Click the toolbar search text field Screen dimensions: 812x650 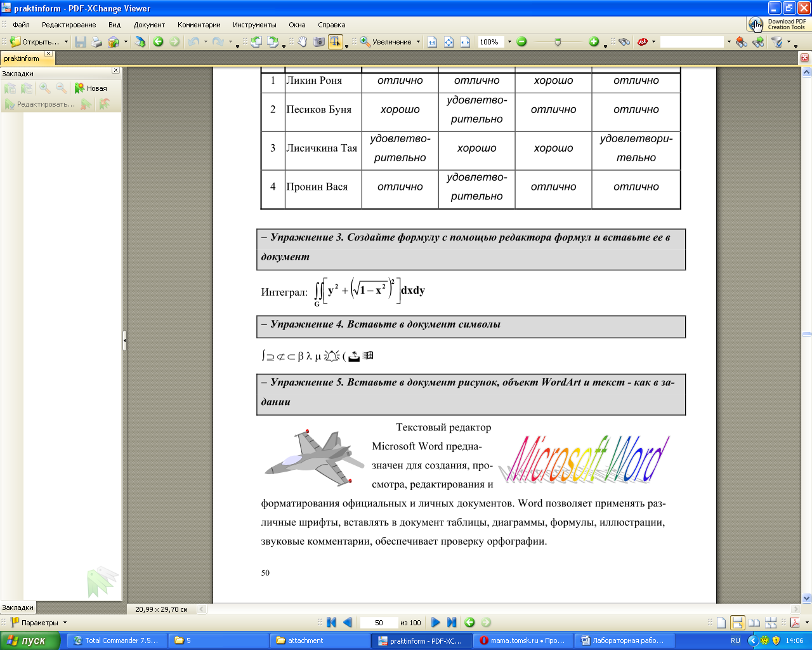pyautogui.click(x=692, y=42)
